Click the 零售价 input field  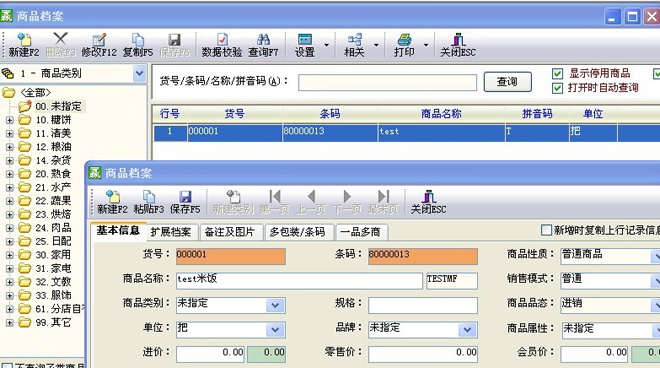(x=423, y=354)
